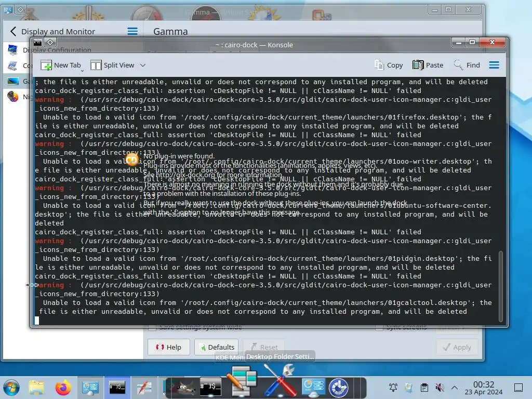Click the Split View toolbar icon
Viewport: 532px width, 399px height.
(x=96, y=65)
